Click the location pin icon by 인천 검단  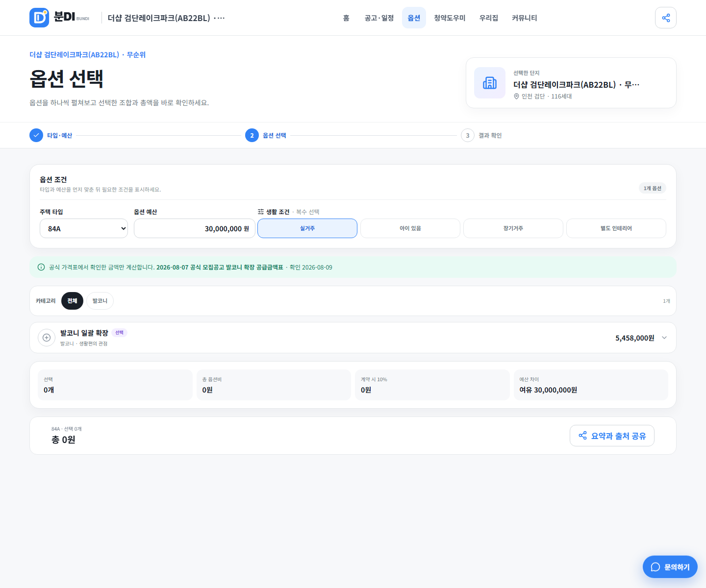click(x=516, y=97)
